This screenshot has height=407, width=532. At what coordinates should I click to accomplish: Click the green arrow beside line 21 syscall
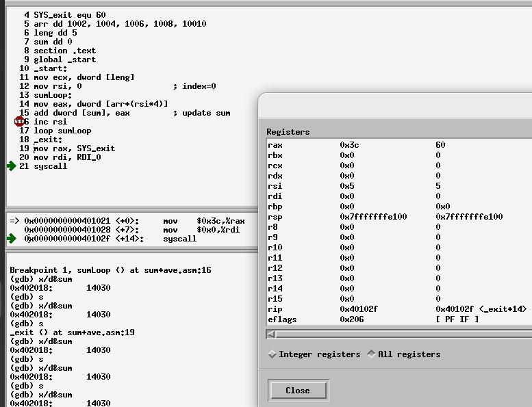pos(11,166)
